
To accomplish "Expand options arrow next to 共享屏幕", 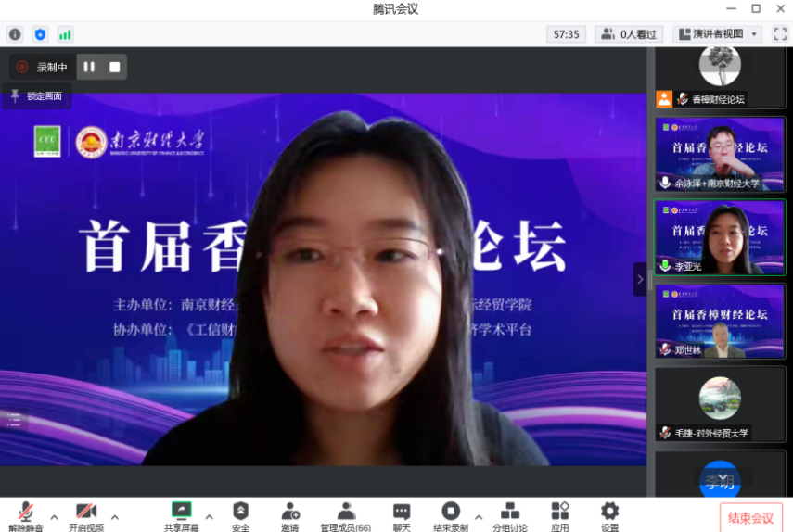I will coord(209,516).
